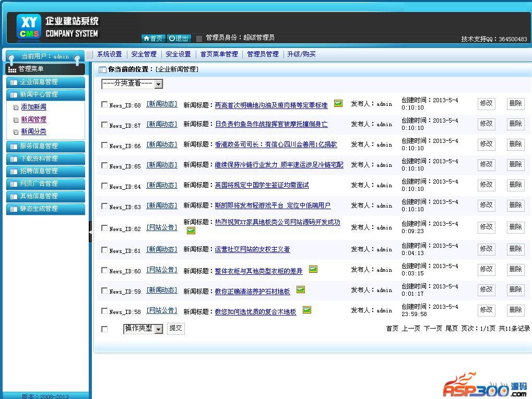The image size is (532, 399).
Task: Expand 网页广告管理 sidebar section
Action: 45,184
